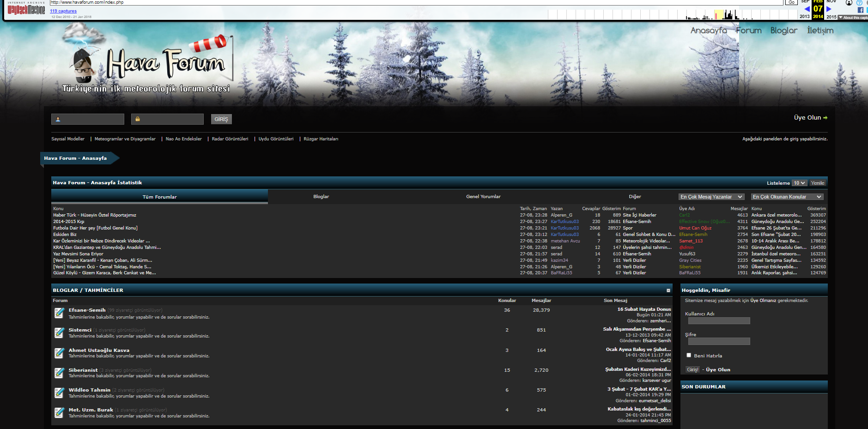868x429 pixels.
Task: Open the Wayback help question-mark icon
Action: 859,3
